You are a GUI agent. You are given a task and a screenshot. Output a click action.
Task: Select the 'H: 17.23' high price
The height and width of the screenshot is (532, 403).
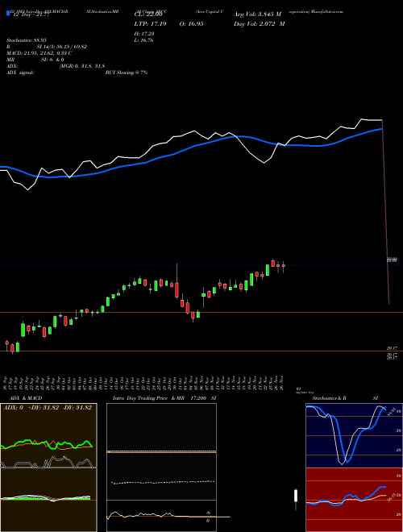144,34
